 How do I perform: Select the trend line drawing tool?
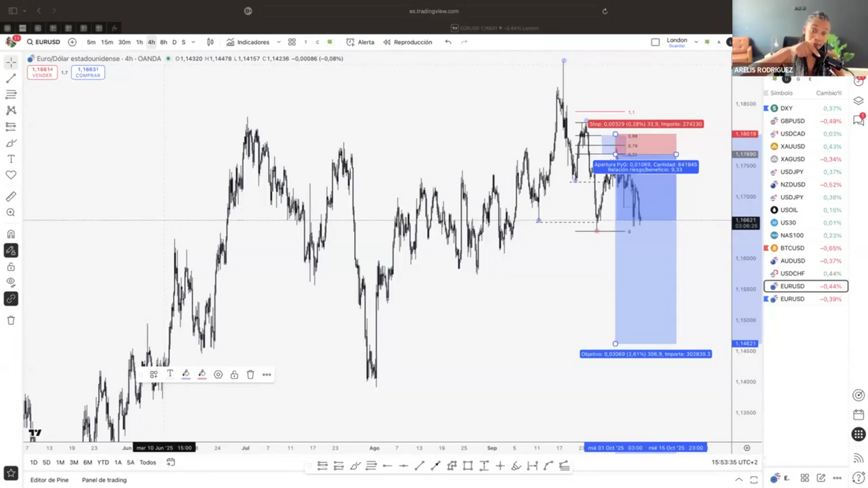point(10,78)
